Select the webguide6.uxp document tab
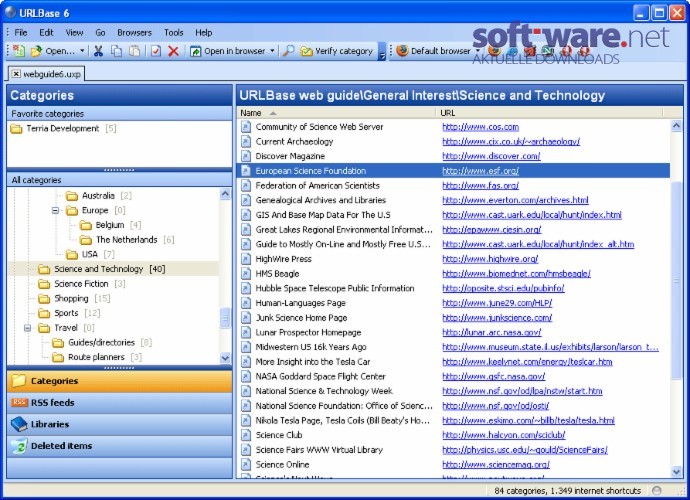This screenshot has height=500, width=690. click(46, 74)
